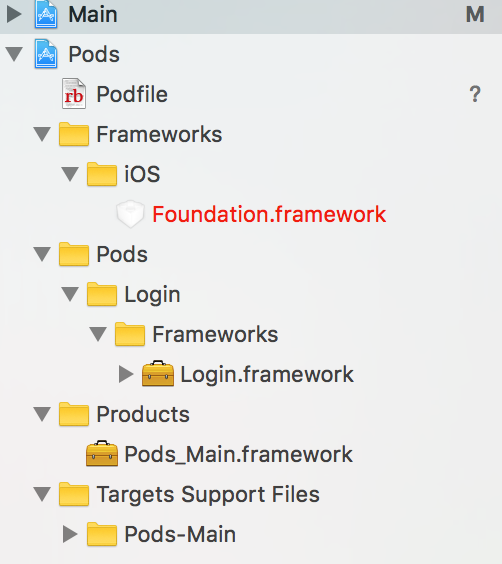The image size is (502, 564).
Task: Click the missing Foundation.framework placeholder icon
Action: click(x=131, y=214)
